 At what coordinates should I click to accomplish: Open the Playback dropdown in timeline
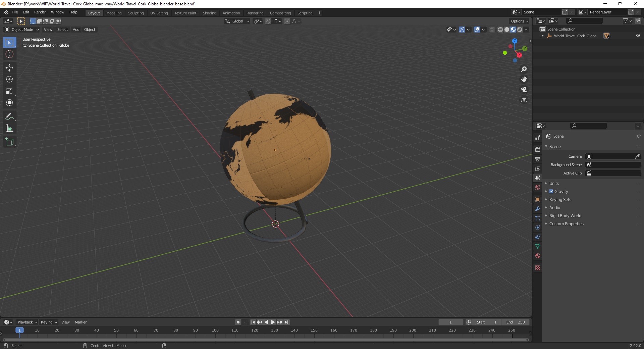(x=27, y=322)
